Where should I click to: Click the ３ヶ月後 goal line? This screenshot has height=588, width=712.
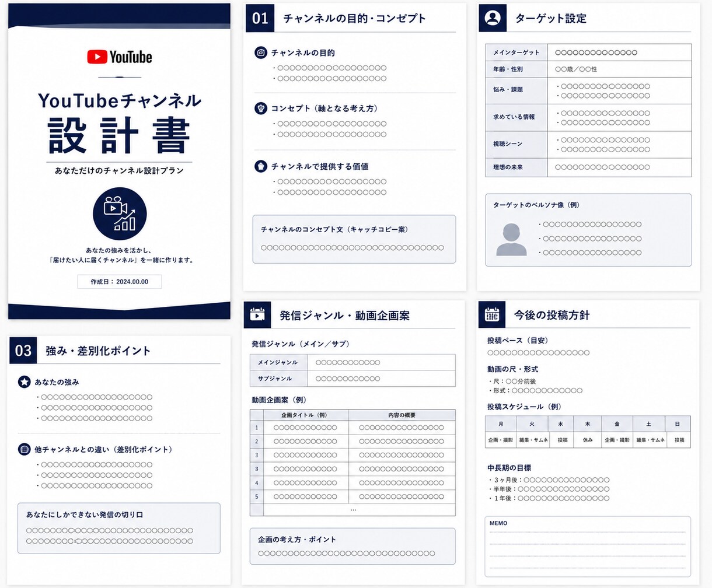(549, 480)
